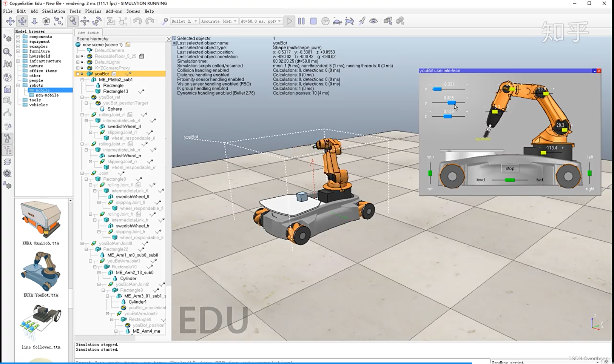Select swedishWheel_rl in hierarchy
The image size is (614, 364).
tap(124, 126)
